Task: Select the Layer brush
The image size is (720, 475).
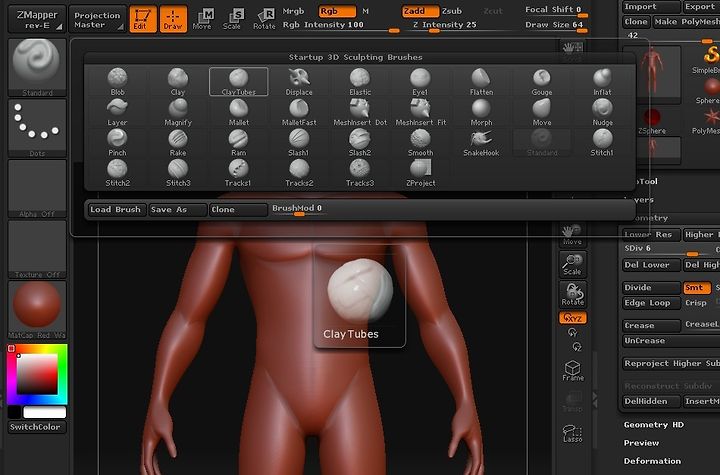Action: (x=117, y=113)
